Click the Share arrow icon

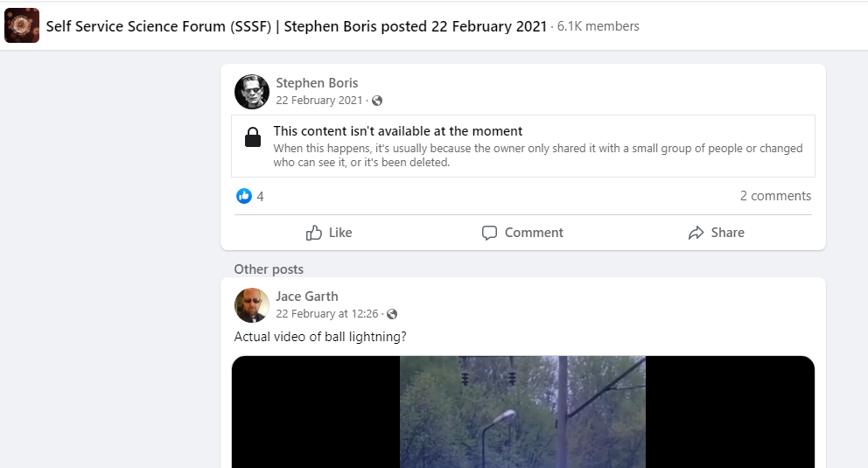[696, 233]
